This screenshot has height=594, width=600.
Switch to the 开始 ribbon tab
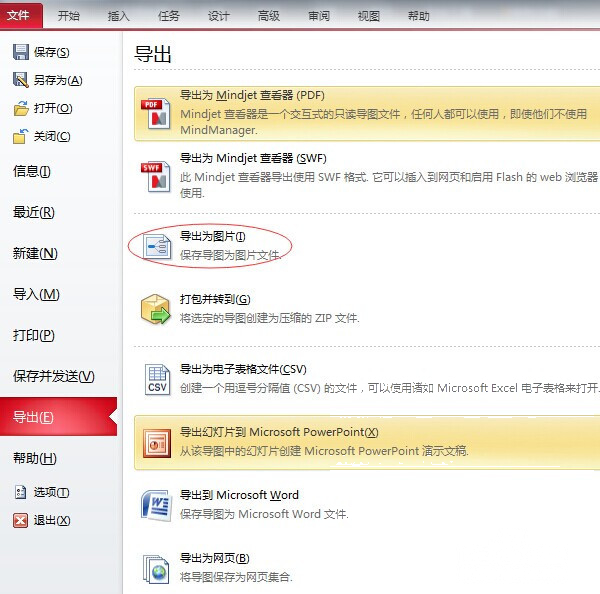point(68,16)
